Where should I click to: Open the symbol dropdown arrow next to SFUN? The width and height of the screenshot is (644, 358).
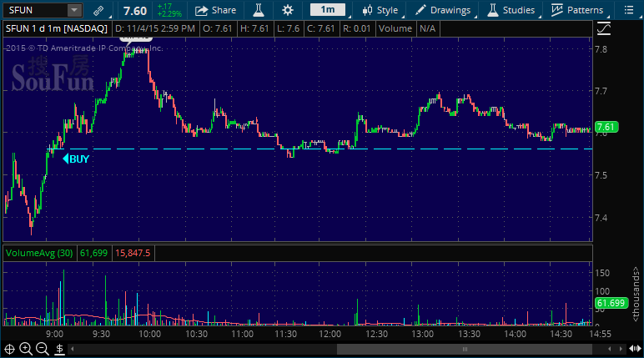pos(74,10)
